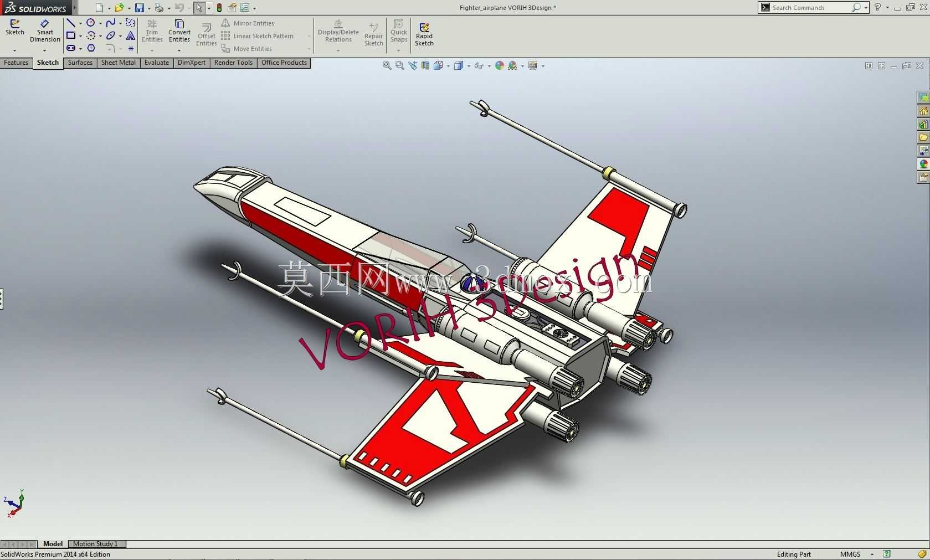Click the Zoom to Area icon
Screen dimensions: 930x560
(x=399, y=65)
